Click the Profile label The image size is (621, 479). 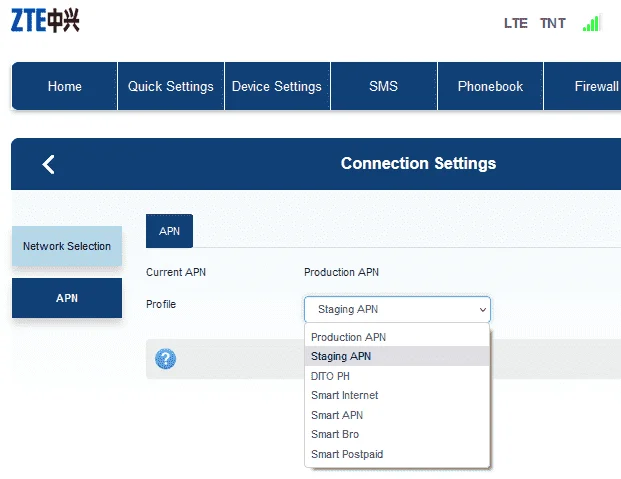tap(161, 304)
